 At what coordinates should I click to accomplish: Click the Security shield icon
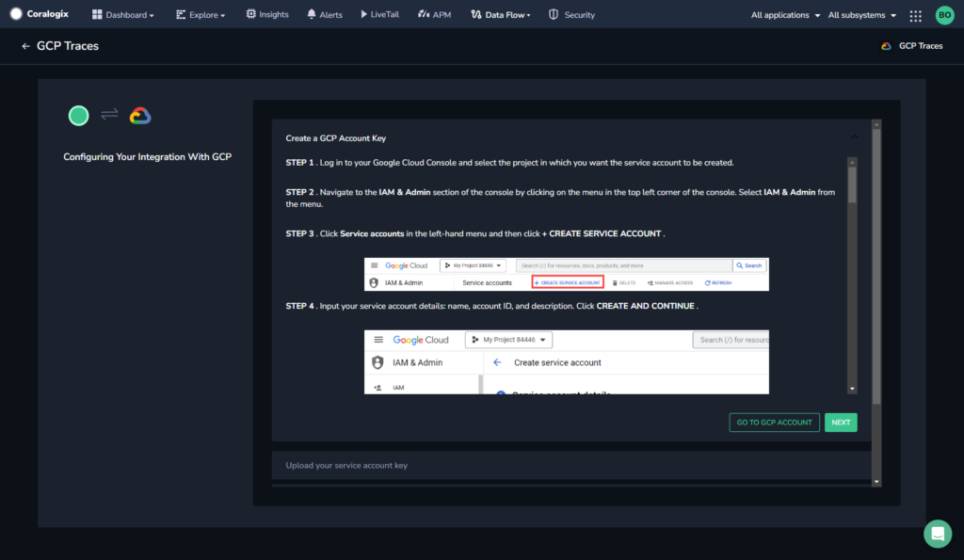(x=554, y=14)
